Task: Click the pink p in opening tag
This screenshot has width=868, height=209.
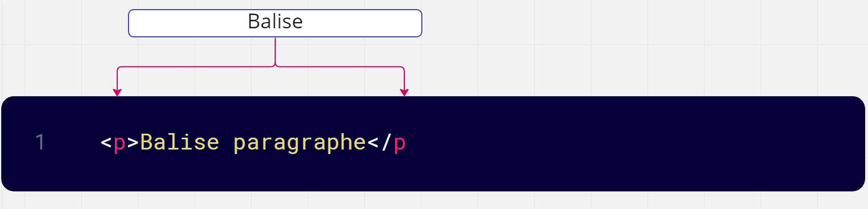Action: [x=119, y=144]
